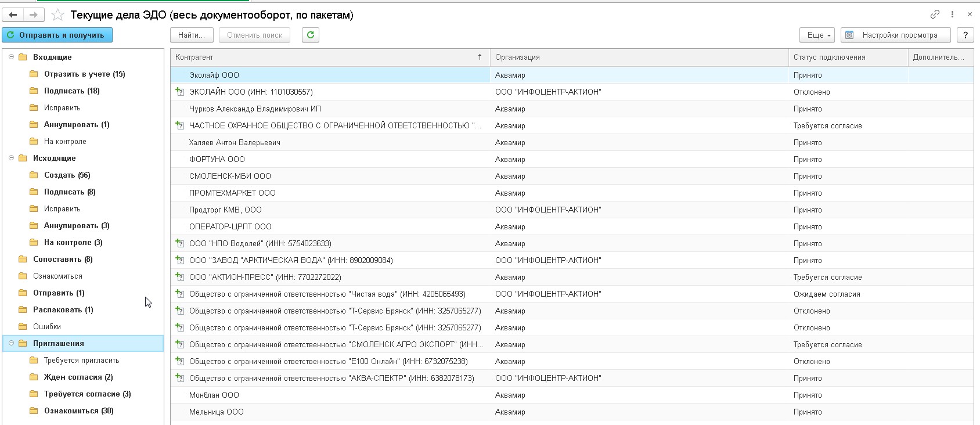Select the ФОРТУНА ООО row

click(572, 159)
